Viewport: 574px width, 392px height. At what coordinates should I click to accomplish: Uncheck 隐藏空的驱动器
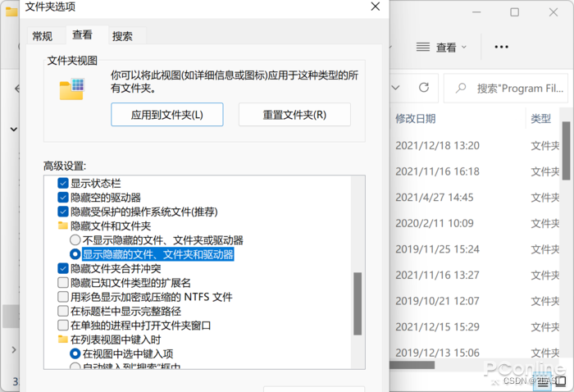click(63, 198)
